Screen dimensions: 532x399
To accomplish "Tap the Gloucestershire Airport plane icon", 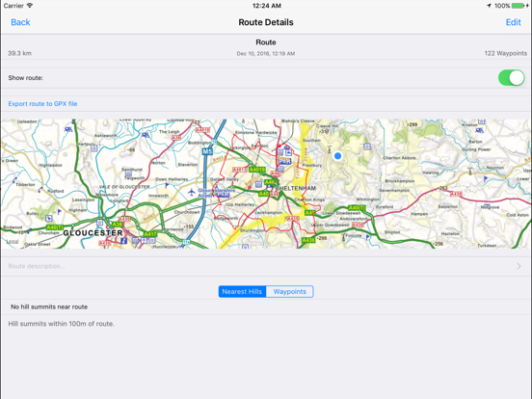I will click(x=192, y=193).
